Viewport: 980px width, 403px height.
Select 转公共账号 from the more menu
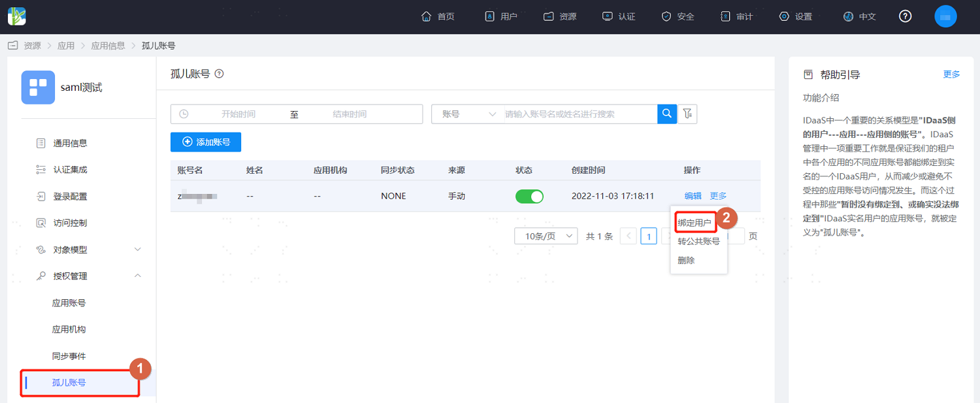pos(698,241)
